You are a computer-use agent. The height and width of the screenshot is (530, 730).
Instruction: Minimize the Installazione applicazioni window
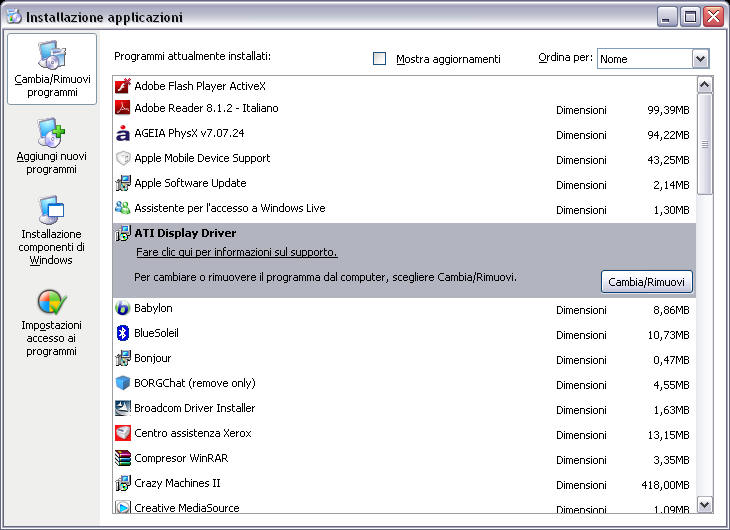click(x=667, y=17)
